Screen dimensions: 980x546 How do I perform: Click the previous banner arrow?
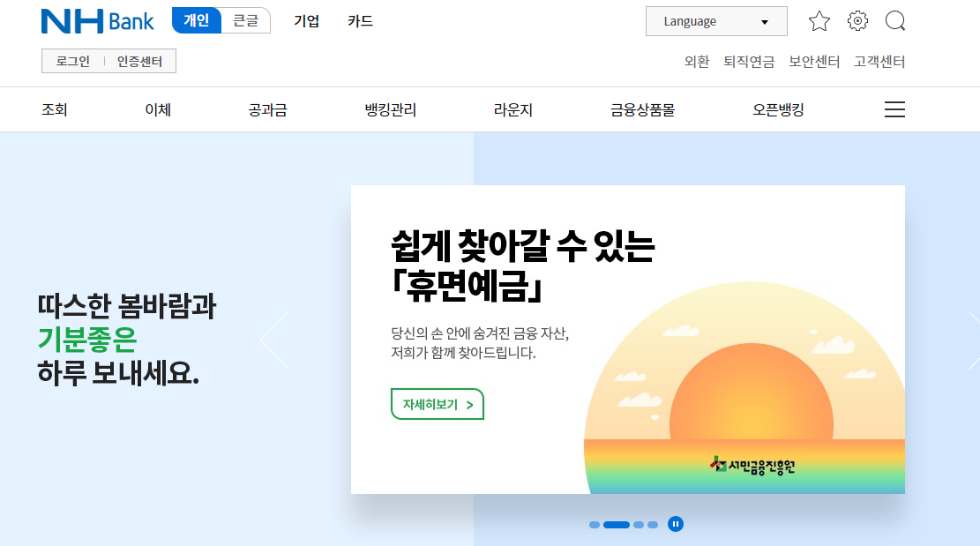273,339
